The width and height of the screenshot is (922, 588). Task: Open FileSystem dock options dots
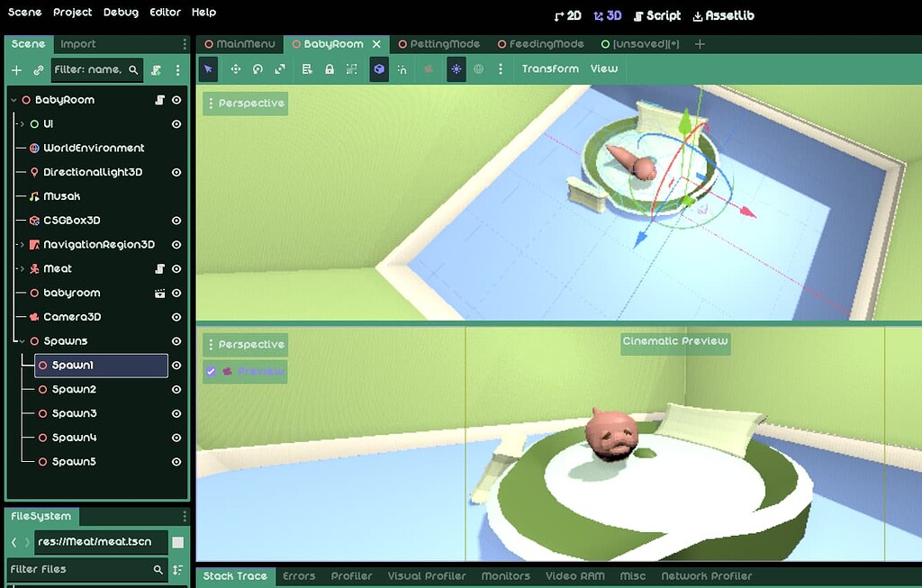pos(185,516)
